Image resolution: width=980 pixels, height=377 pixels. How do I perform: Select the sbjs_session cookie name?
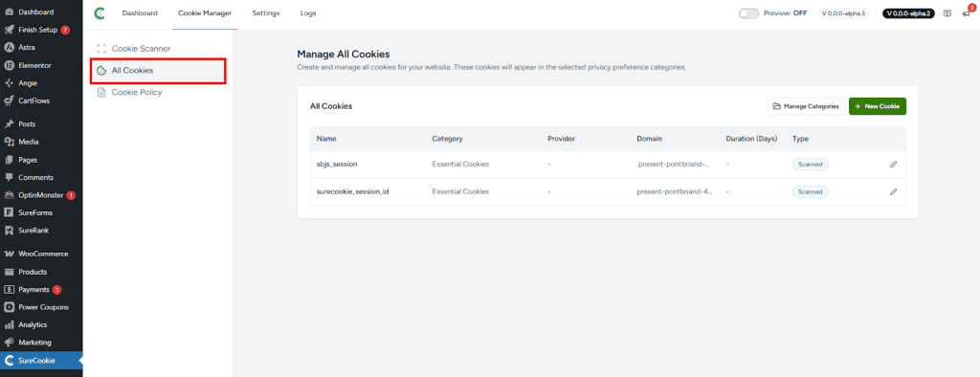tap(337, 165)
